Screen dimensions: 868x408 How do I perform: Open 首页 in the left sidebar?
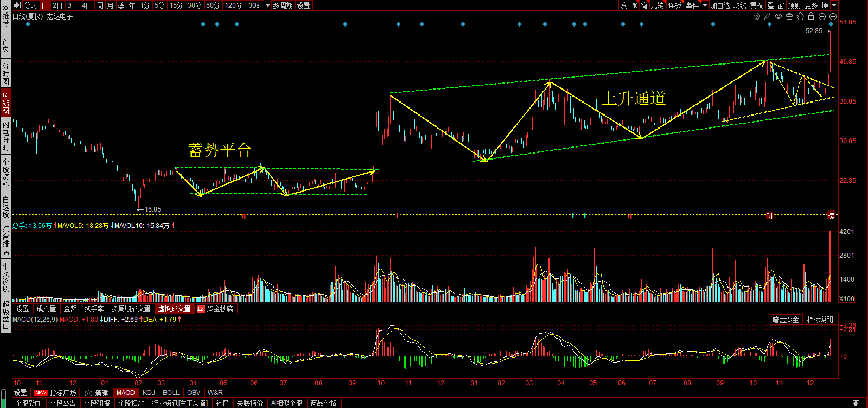[x=5, y=45]
